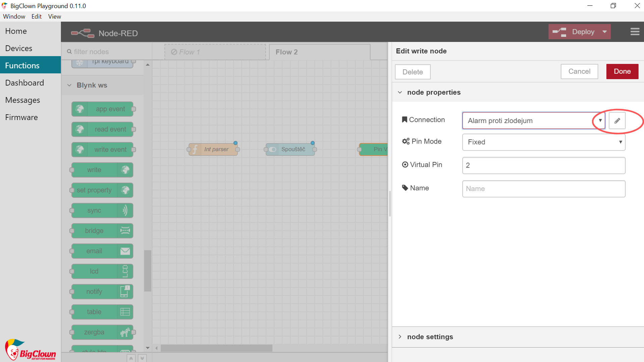Open the Node-RED hamburger menu
This screenshot has width=644, height=362.
[635, 32]
